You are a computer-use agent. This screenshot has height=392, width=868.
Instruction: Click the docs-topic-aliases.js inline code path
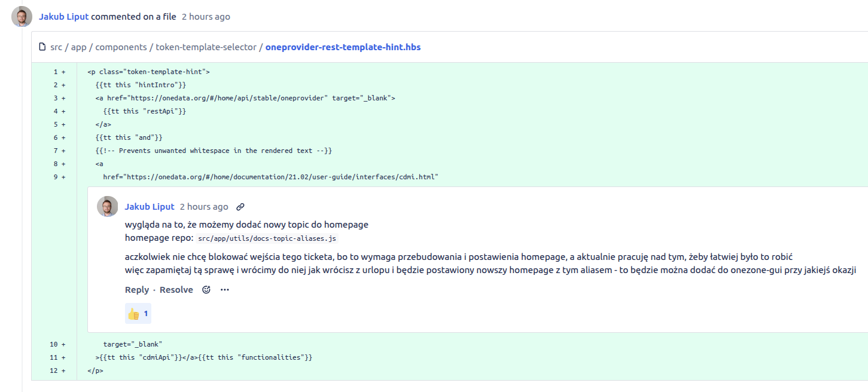[x=267, y=238]
